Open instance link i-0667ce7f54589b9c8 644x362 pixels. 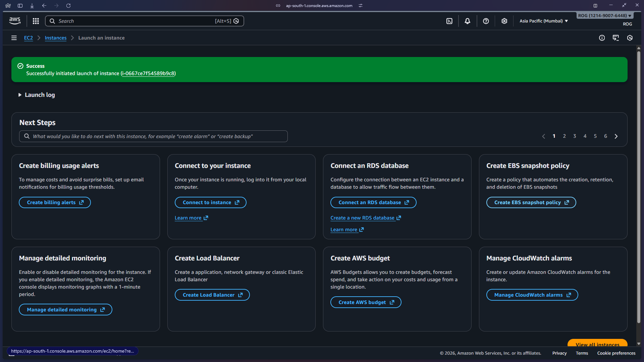pyautogui.click(x=148, y=73)
